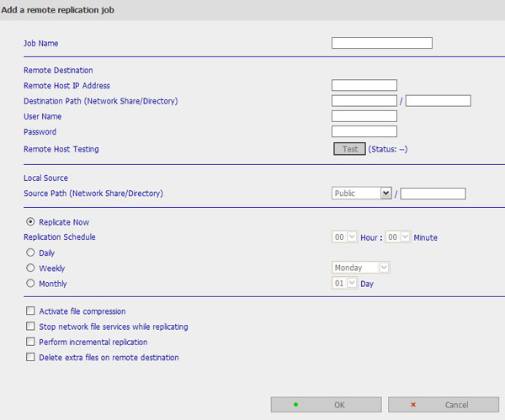
Task: Click the Cancel button
Action: 444,405
